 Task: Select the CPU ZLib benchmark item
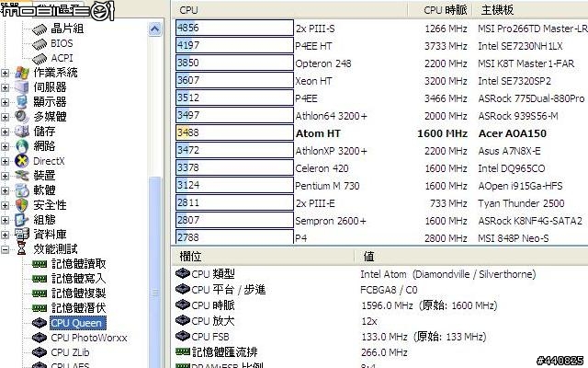pos(71,352)
